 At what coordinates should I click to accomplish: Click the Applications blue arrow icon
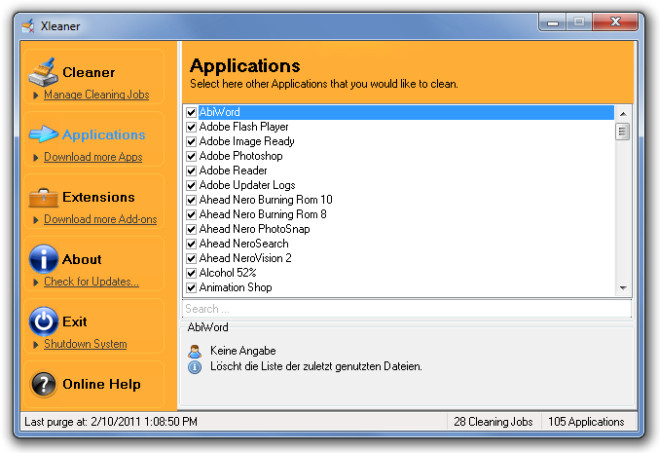pyautogui.click(x=43, y=134)
